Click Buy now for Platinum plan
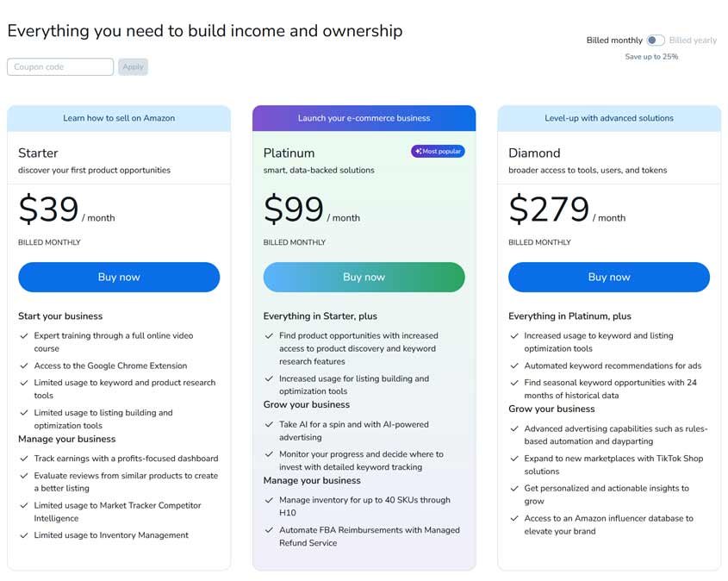 [364, 278]
